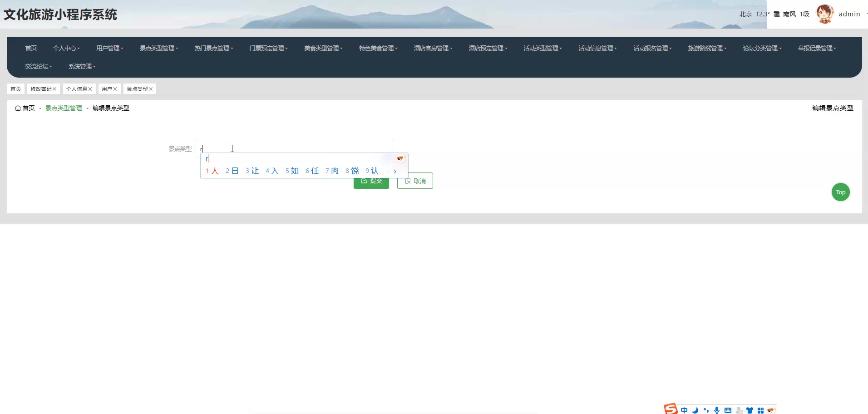Open the 举报记录管理 menu
The image size is (868, 414).
coord(817,48)
